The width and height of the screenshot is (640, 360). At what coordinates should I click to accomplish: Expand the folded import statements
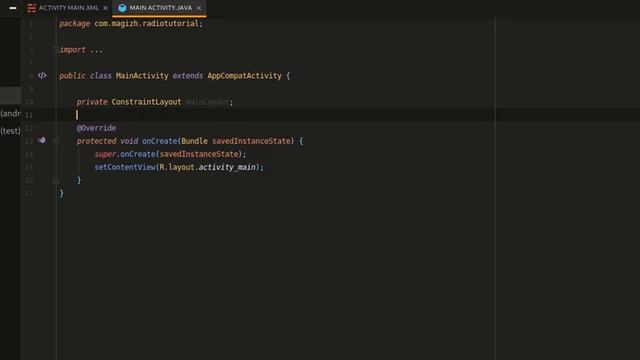[56, 50]
